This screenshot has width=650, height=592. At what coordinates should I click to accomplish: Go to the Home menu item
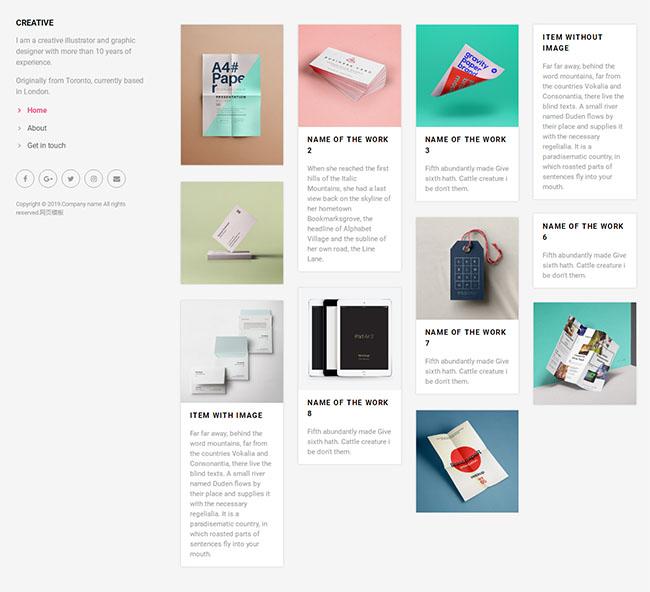coord(37,110)
